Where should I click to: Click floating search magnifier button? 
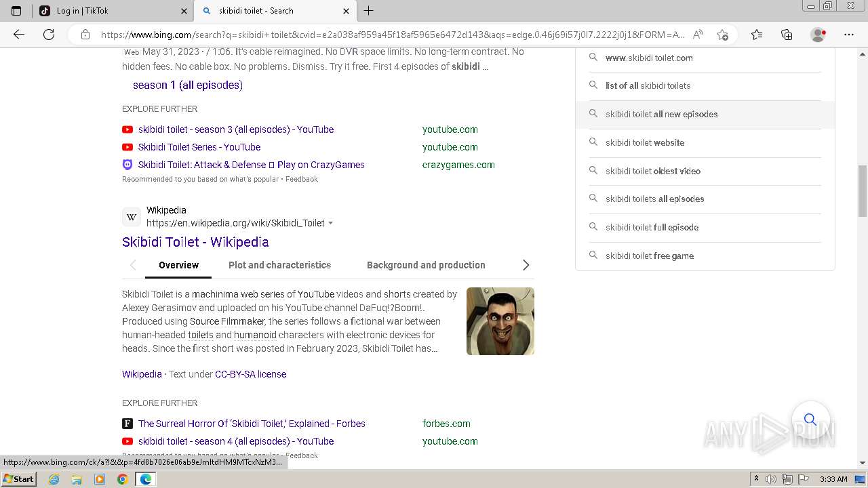810,420
